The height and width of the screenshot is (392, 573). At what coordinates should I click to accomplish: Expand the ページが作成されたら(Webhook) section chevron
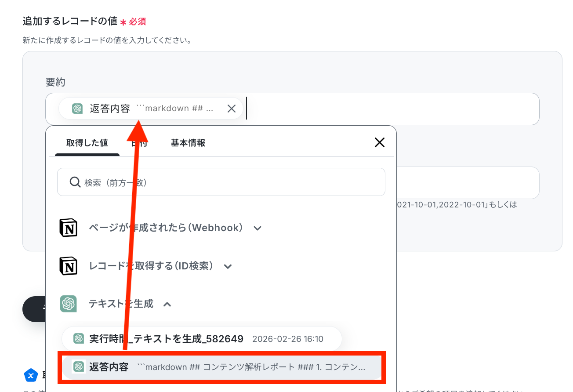tap(257, 228)
